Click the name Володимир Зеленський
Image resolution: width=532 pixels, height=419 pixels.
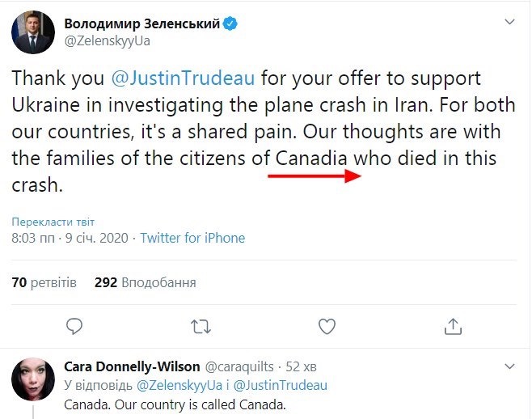point(141,23)
